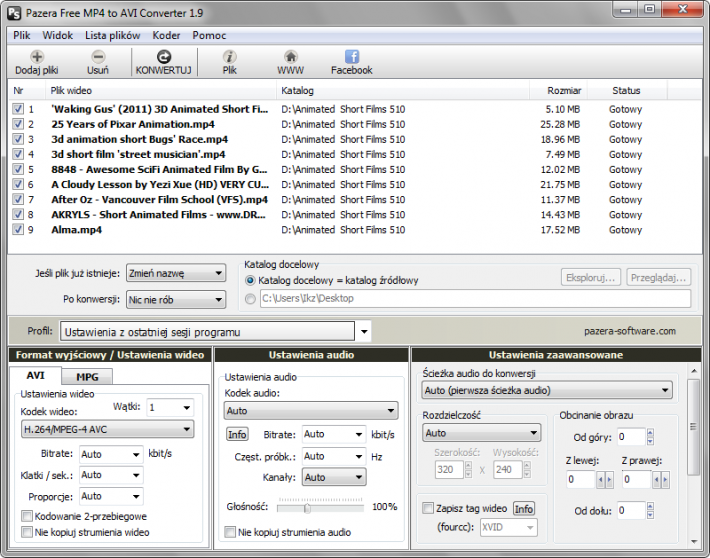Sort by Plik wideo column header
Viewport: 710px width, 558px height.
point(161,91)
